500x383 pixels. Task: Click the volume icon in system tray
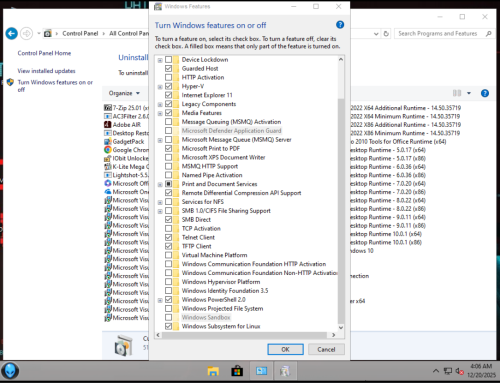(x=460, y=371)
